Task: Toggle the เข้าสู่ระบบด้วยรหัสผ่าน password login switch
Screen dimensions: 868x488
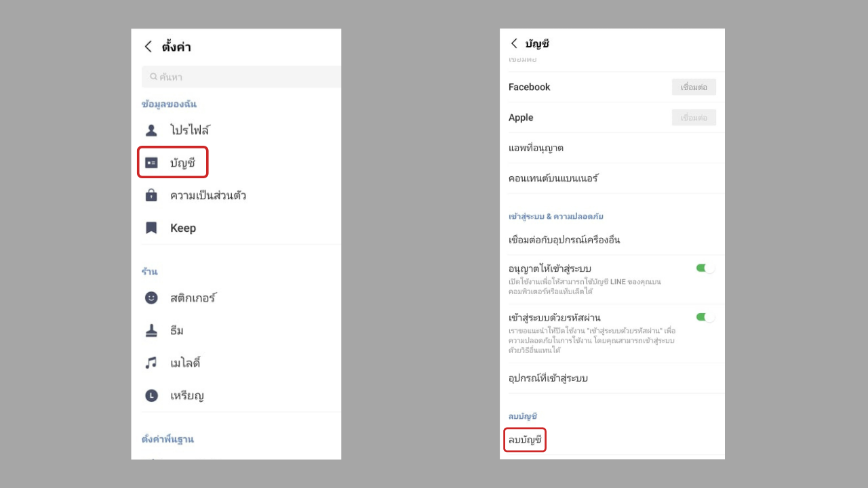Action: click(705, 317)
